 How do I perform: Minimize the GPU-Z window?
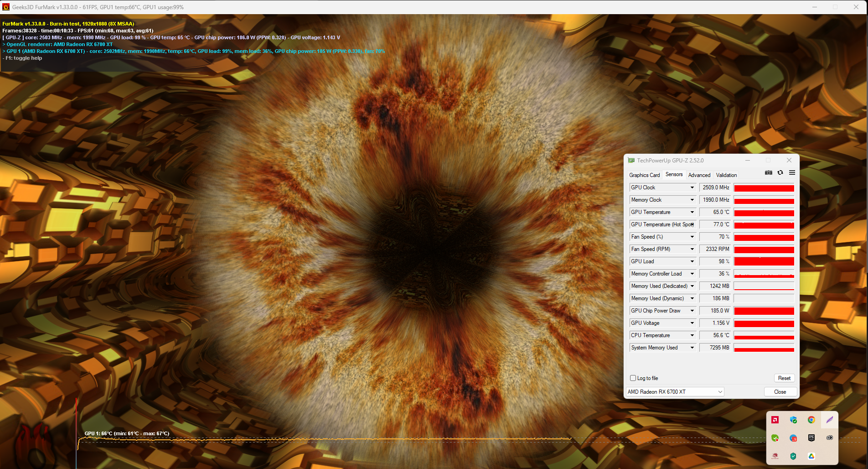748,160
